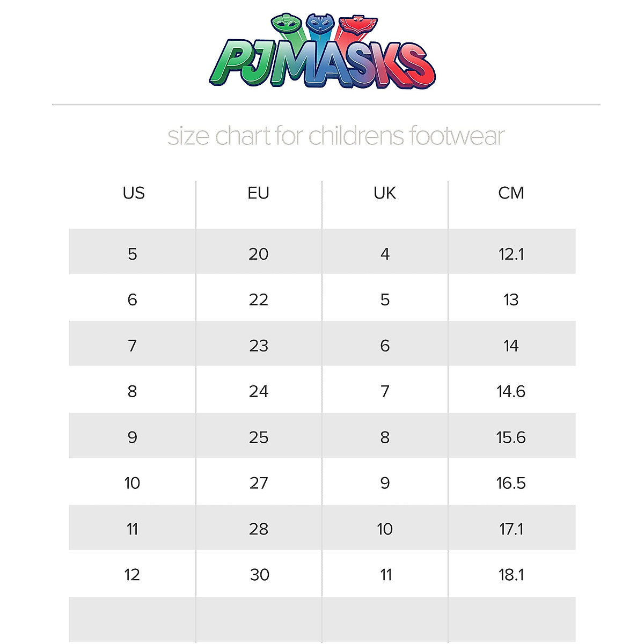Click the 12.1 CM cell
Screen dimensions: 644x644
[x=511, y=253]
